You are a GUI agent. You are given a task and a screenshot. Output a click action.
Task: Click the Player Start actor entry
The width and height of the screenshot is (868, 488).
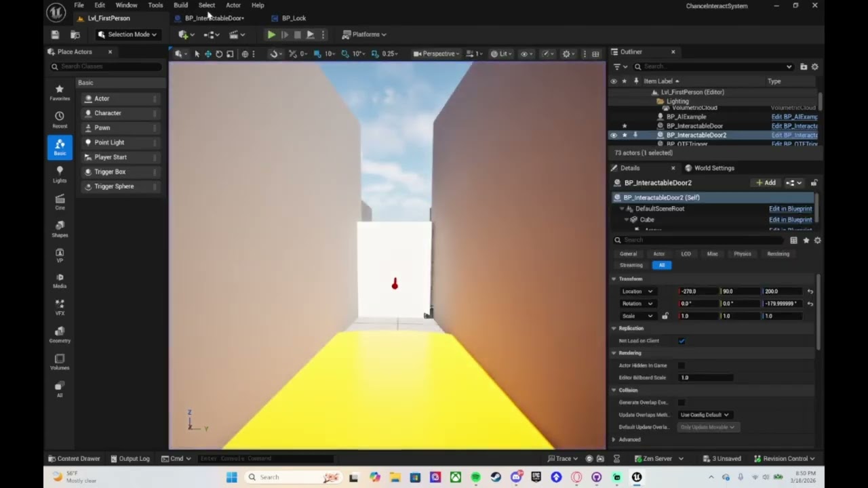point(120,157)
